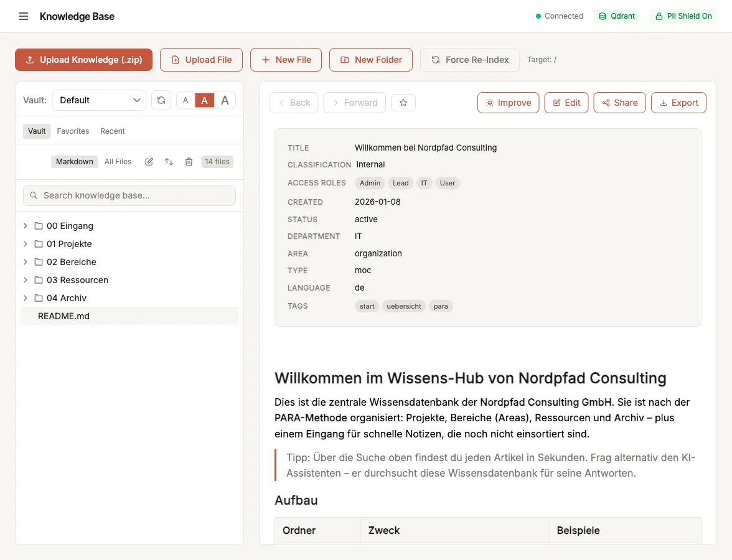Click the Target: / label

[x=542, y=60]
